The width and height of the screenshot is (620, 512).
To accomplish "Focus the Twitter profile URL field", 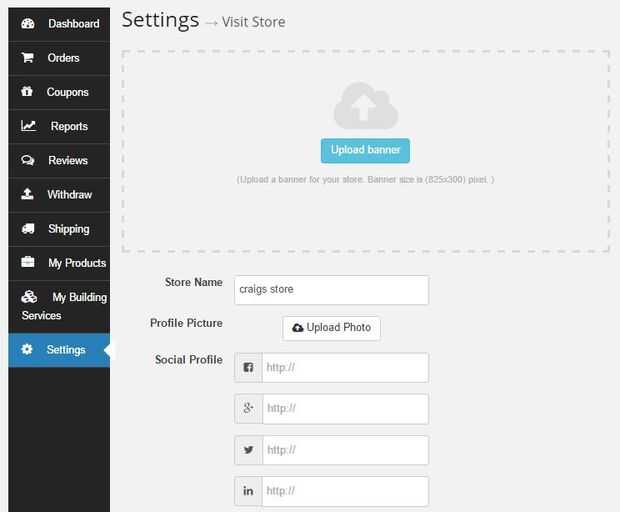I will [x=344, y=450].
